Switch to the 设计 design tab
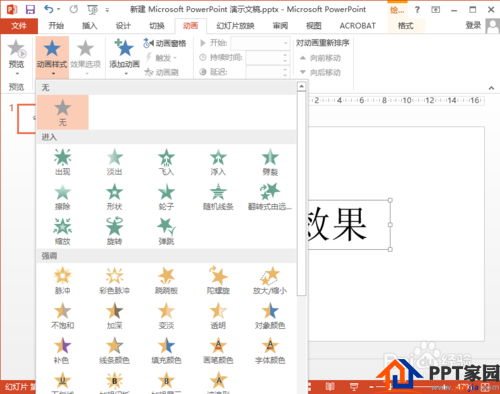The image size is (500, 394). [x=123, y=26]
